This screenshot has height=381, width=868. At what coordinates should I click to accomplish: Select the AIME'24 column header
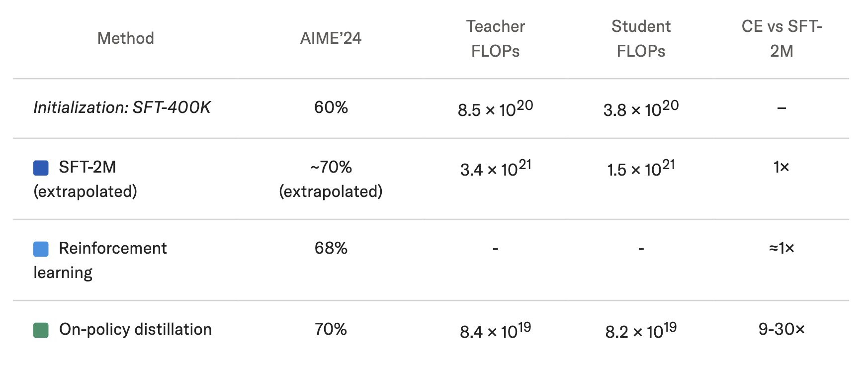(x=331, y=38)
